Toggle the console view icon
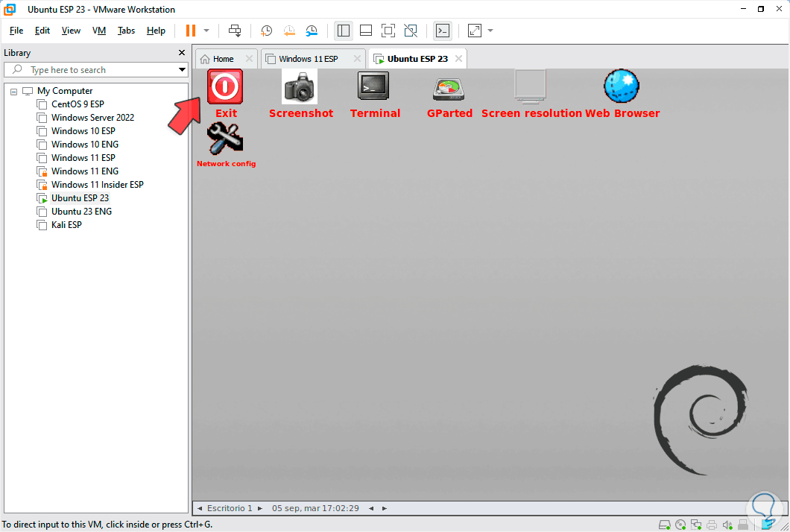Screen dimensions: 790x532 point(443,31)
